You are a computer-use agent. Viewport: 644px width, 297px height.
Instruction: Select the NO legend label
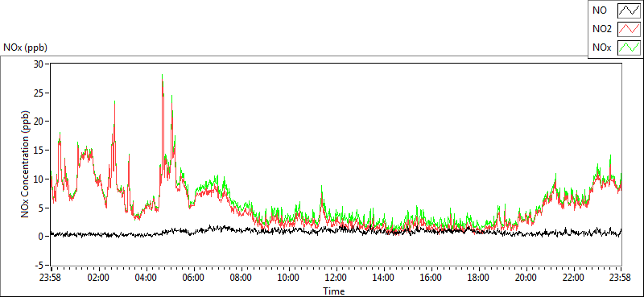point(600,10)
